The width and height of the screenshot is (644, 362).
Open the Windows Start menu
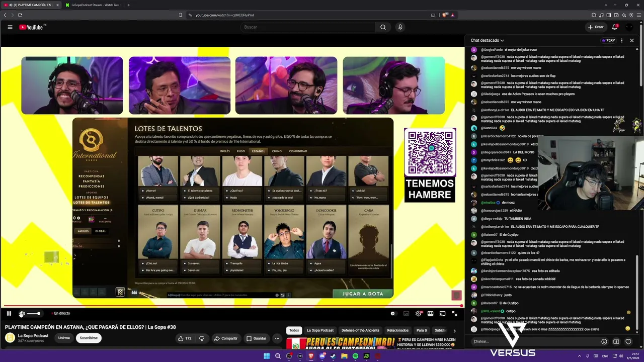click(x=267, y=356)
